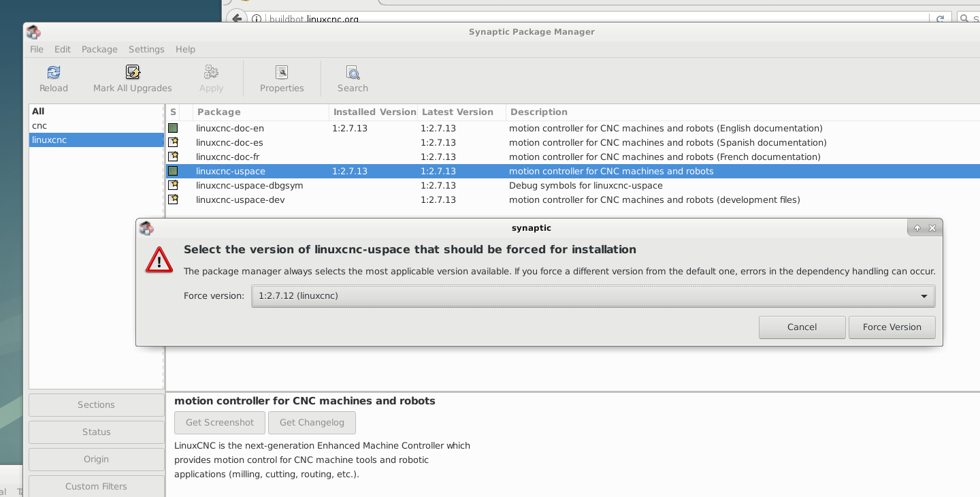Toggle status box for linuxcnc-doc-es
Viewport: 980px width, 497px height.
pyautogui.click(x=173, y=142)
